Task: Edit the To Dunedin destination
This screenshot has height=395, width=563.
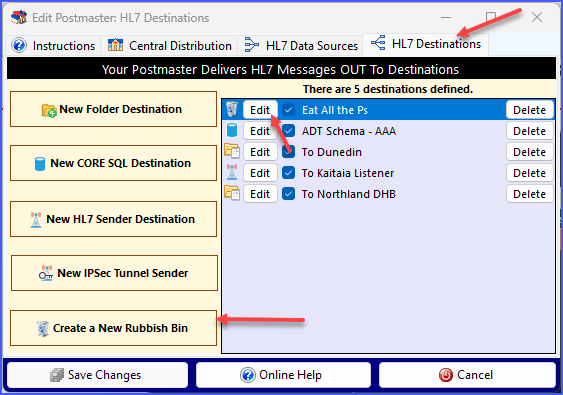Action: pos(260,152)
